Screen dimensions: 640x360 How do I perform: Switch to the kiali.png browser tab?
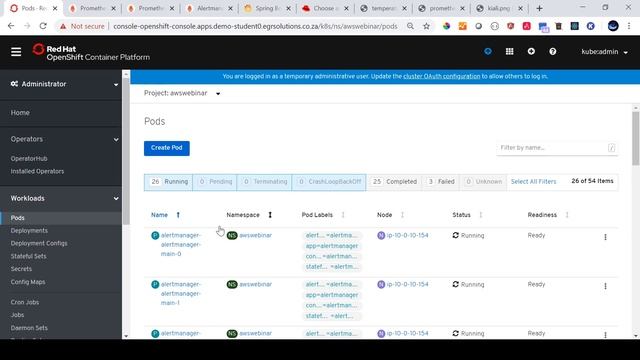[500, 8]
